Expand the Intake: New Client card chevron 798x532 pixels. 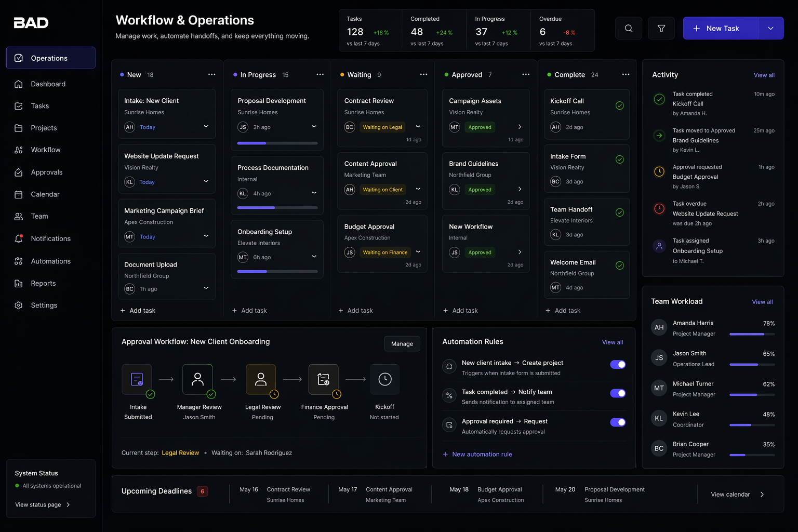click(x=206, y=126)
